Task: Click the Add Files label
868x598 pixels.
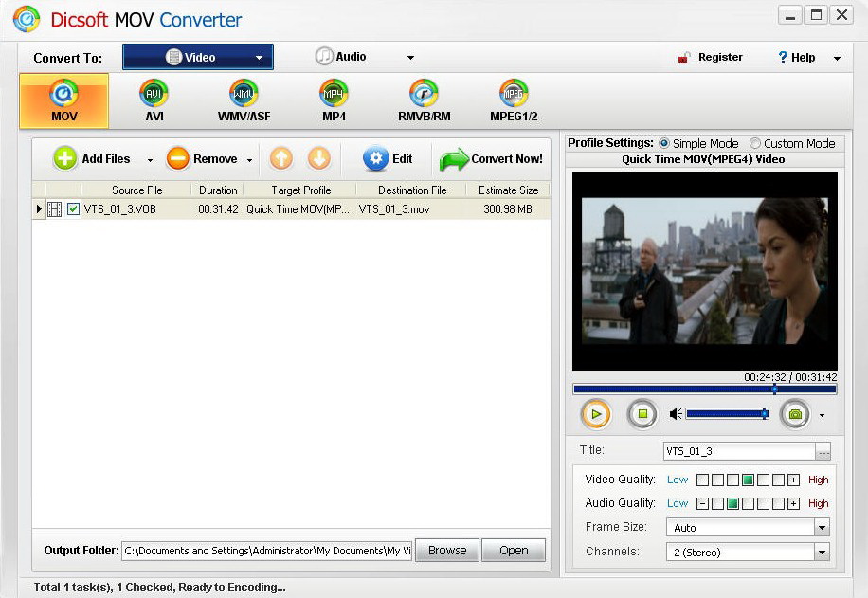Action: [106, 159]
